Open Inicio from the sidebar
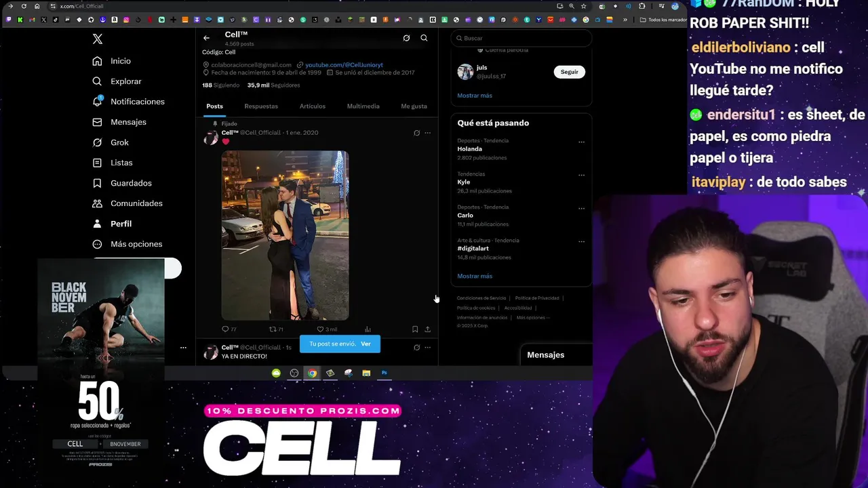The image size is (868, 488). point(112,61)
